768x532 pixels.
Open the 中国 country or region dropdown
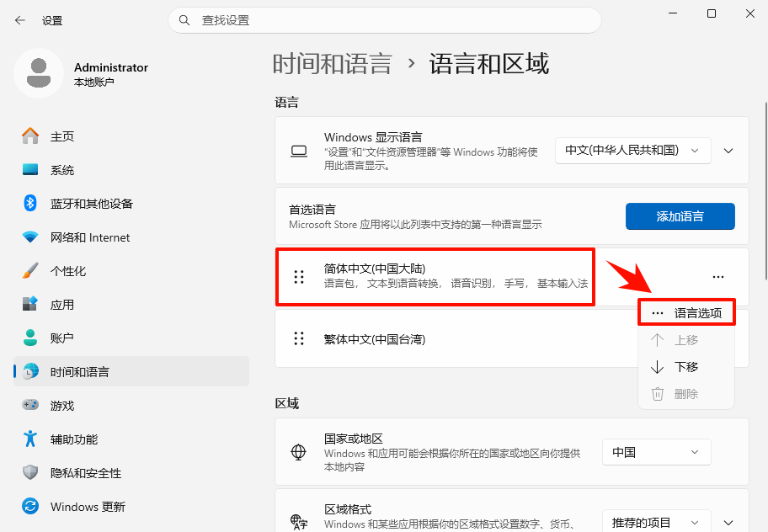(656, 452)
